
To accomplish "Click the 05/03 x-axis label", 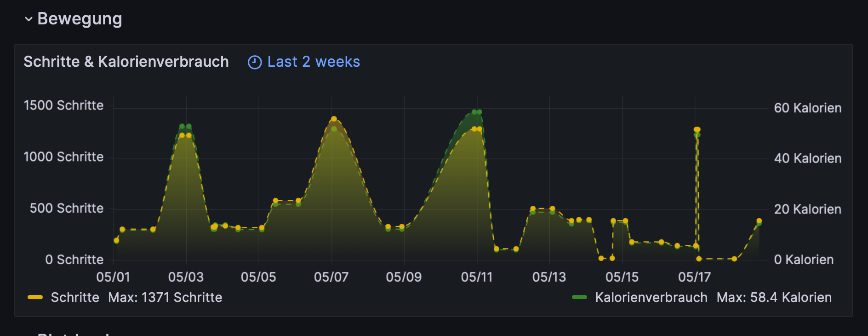I will (186, 277).
